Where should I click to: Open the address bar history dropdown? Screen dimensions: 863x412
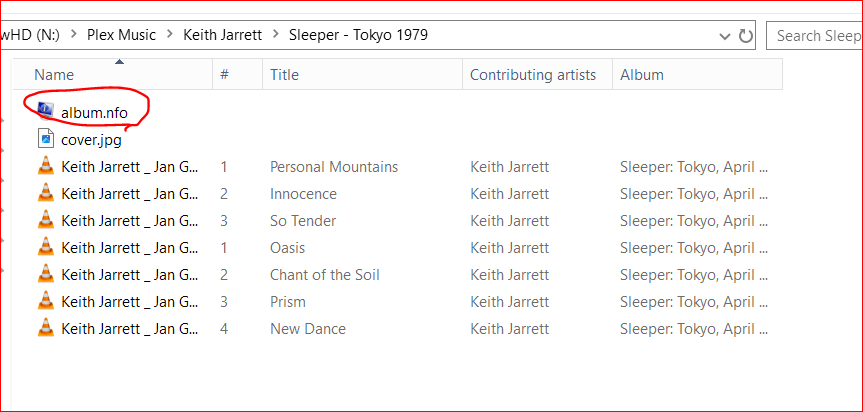click(x=725, y=36)
